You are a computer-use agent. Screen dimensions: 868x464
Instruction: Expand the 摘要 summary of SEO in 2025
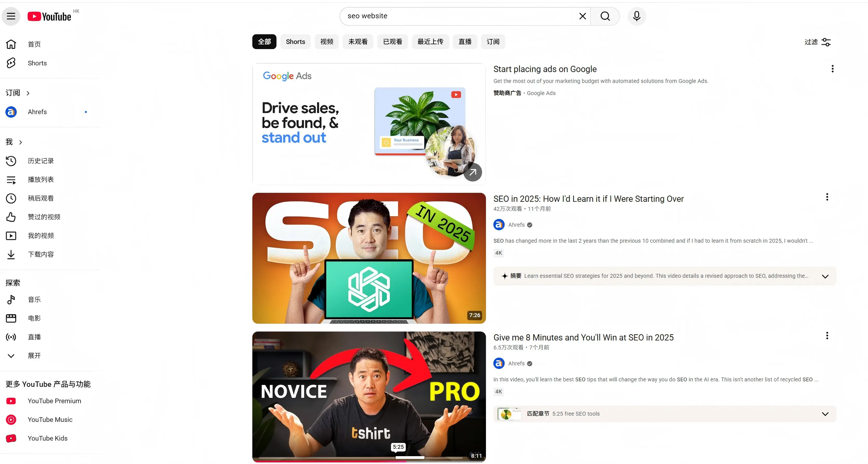(x=825, y=276)
